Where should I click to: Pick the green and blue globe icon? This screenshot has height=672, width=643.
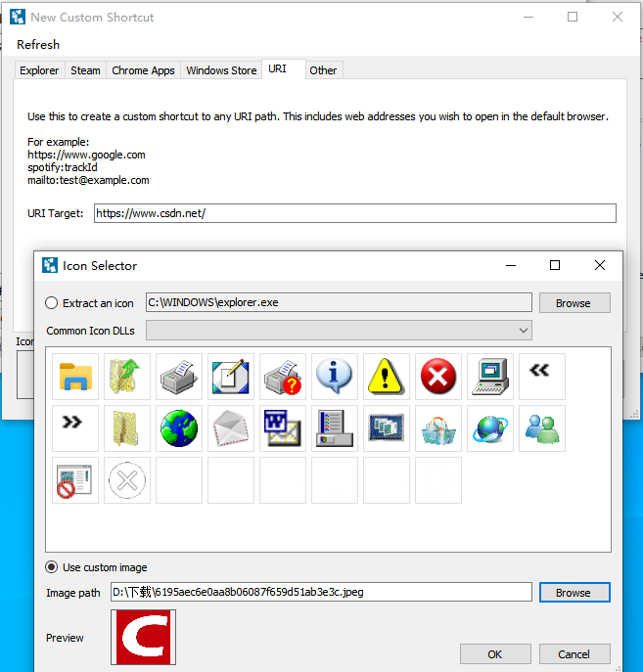[179, 428]
